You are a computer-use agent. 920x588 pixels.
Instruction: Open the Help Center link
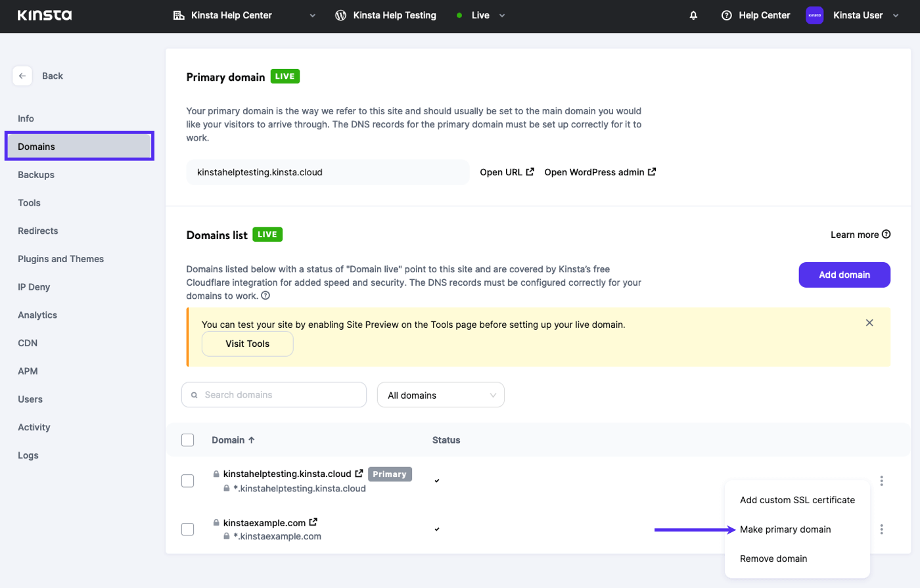(x=756, y=15)
